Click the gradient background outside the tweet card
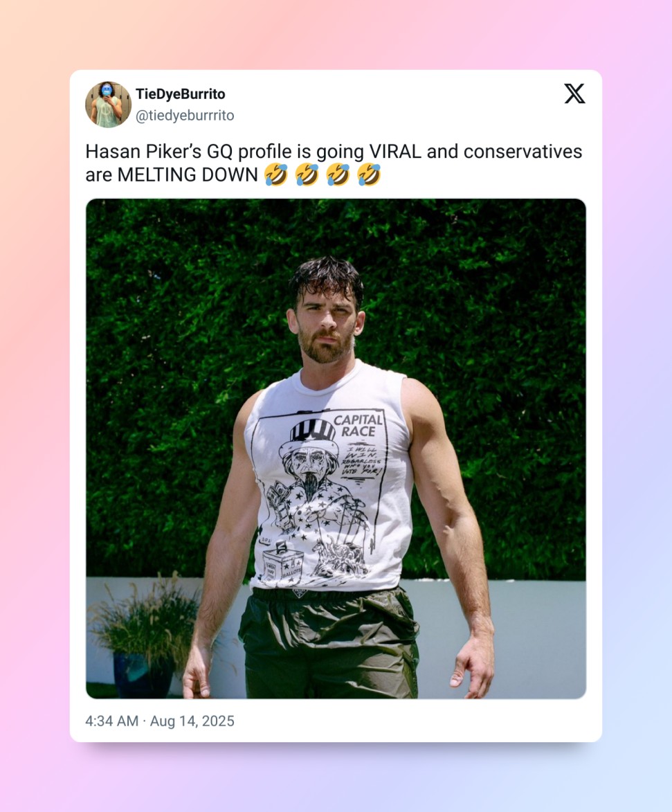 click(35, 415)
